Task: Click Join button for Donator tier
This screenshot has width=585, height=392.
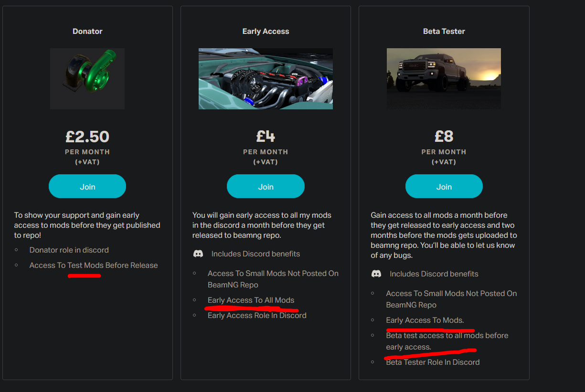Action: pyautogui.click(x=87, y=187)
